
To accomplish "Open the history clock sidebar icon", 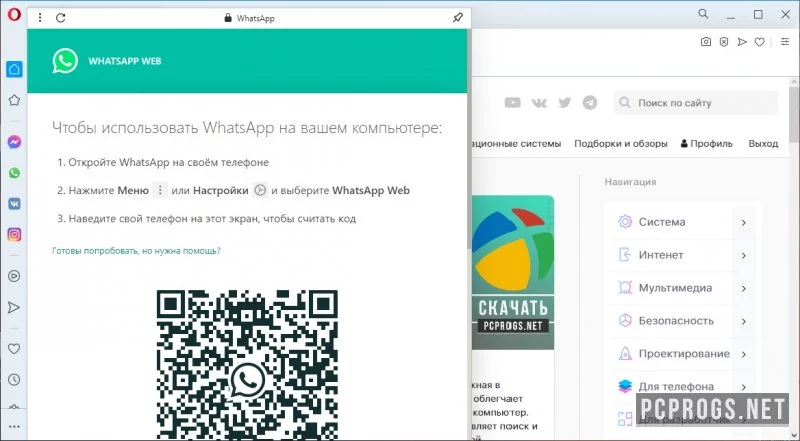I will (x=14, y=380).
